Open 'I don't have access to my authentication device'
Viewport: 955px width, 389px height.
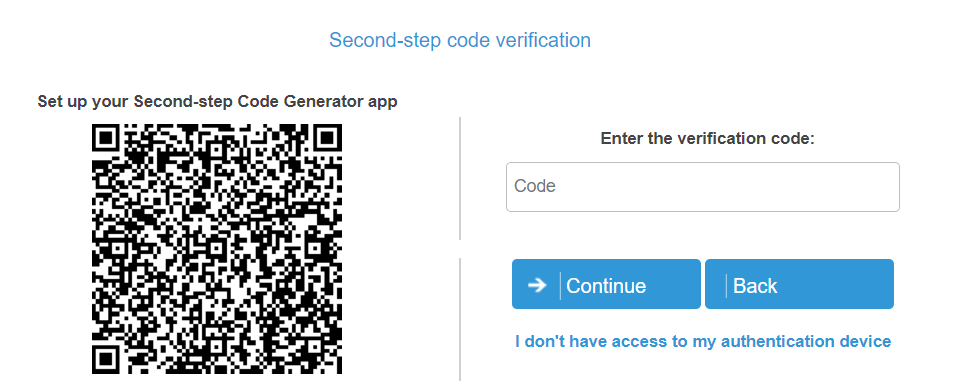[703, 341]
